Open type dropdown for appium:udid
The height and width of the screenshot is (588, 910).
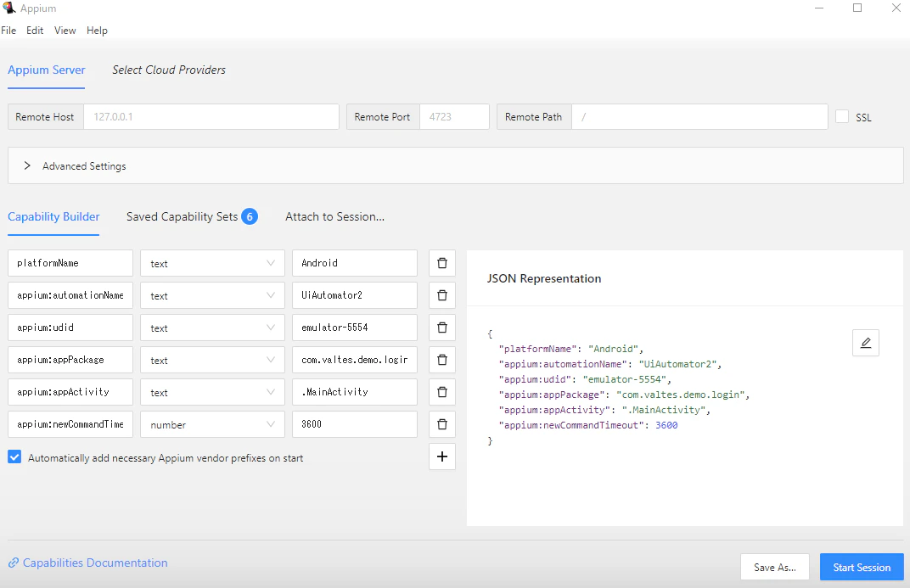[212, 328]
